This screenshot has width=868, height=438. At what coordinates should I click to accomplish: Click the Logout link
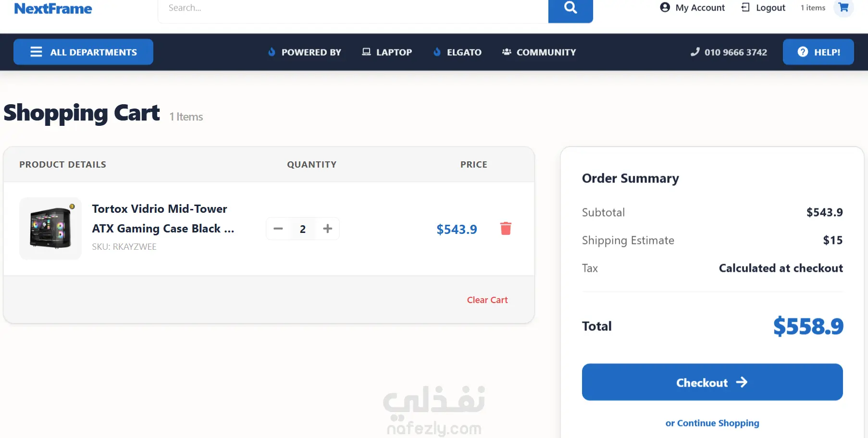point(763,8)
